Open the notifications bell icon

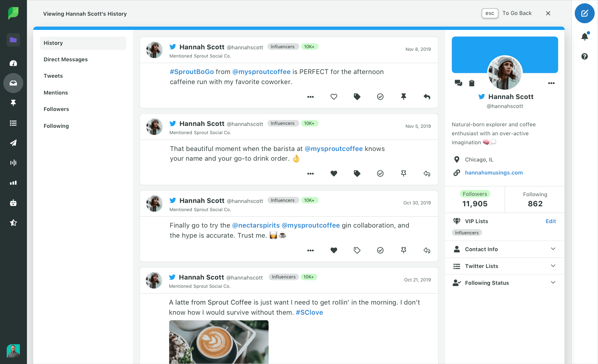(x=585, y=36)
